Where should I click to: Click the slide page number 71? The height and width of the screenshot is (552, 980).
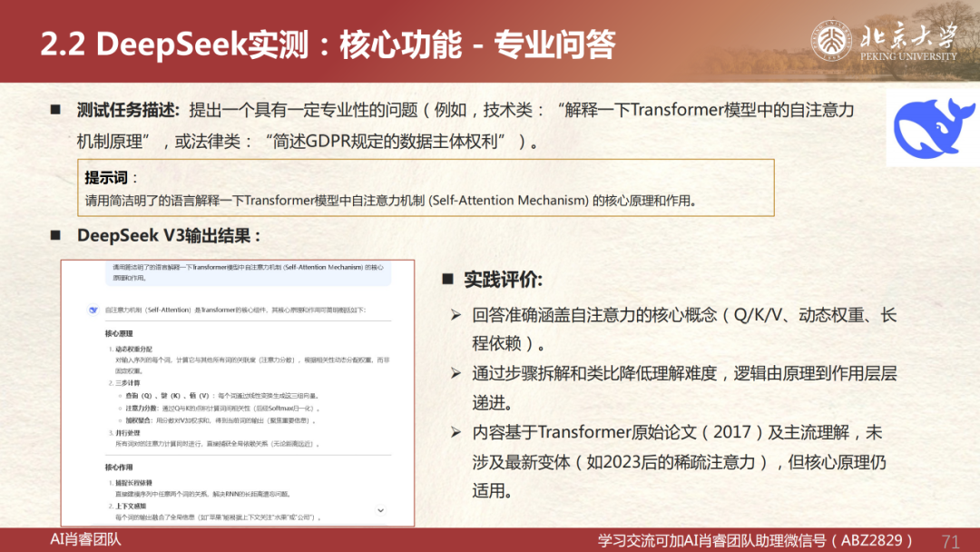tap(951, 541)
